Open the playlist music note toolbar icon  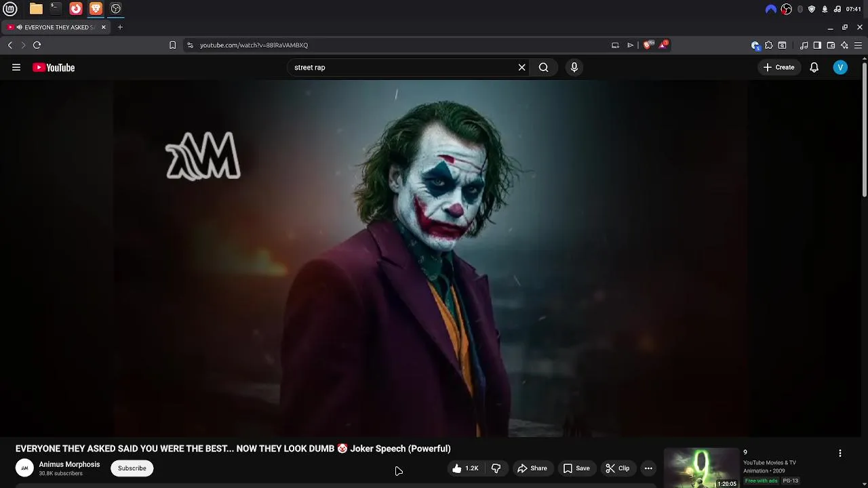coord(804,45)
